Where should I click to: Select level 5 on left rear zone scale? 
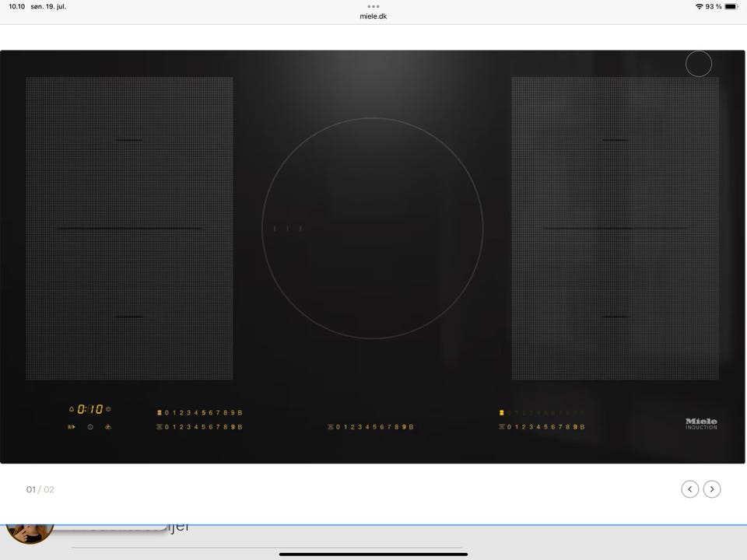pyautogui.click(x=203, y=412)
